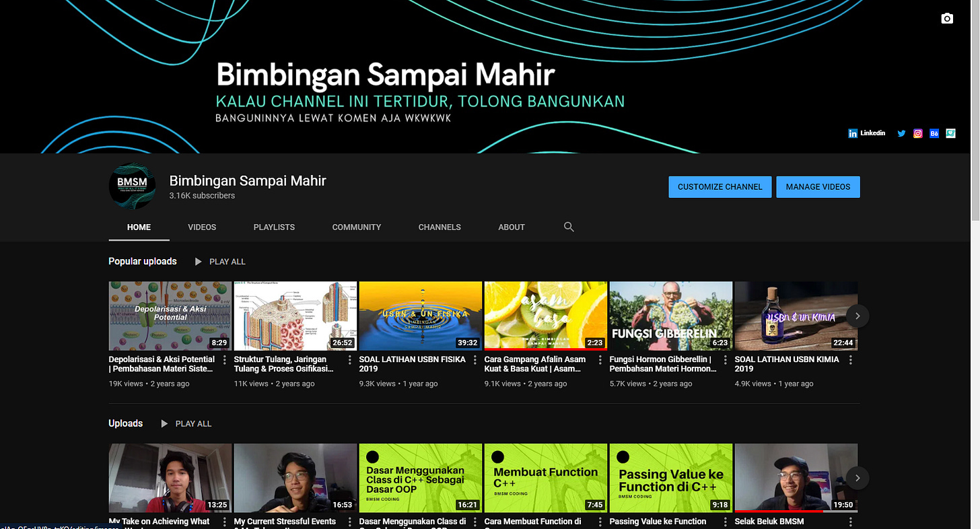
Task: Show next videos in Popular uploads row
Action: point(858,316)
